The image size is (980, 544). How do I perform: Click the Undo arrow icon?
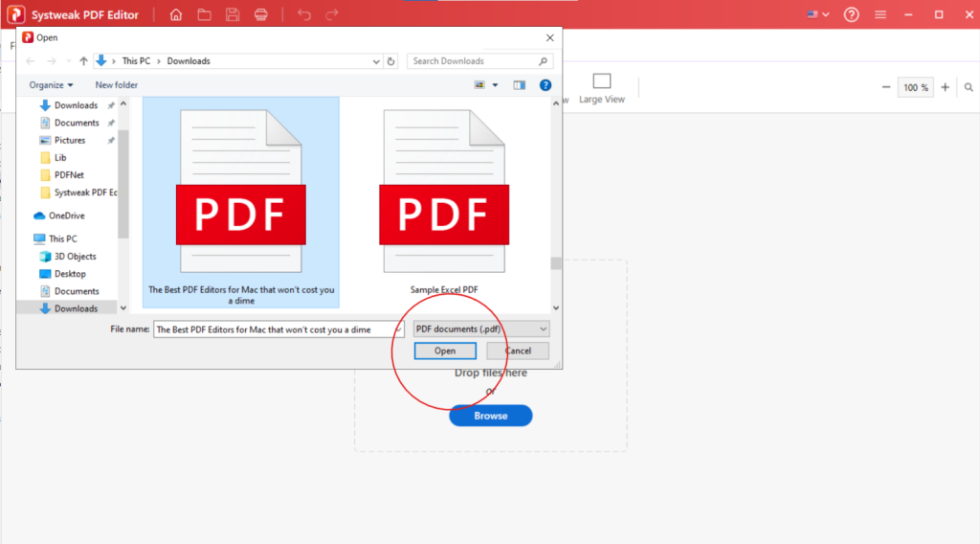tap(304, 14)
